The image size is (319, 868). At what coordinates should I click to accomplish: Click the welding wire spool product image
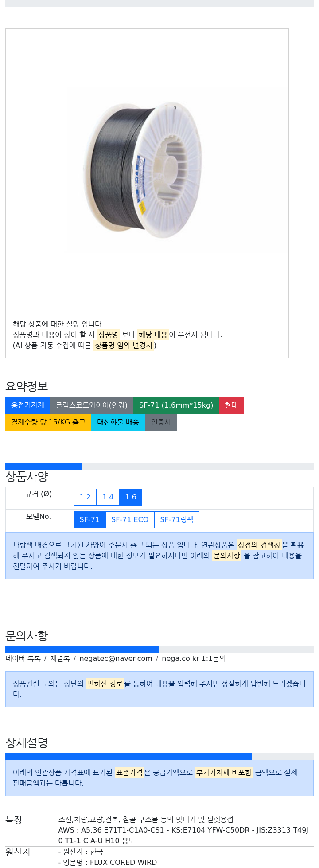tap(143, 171)
